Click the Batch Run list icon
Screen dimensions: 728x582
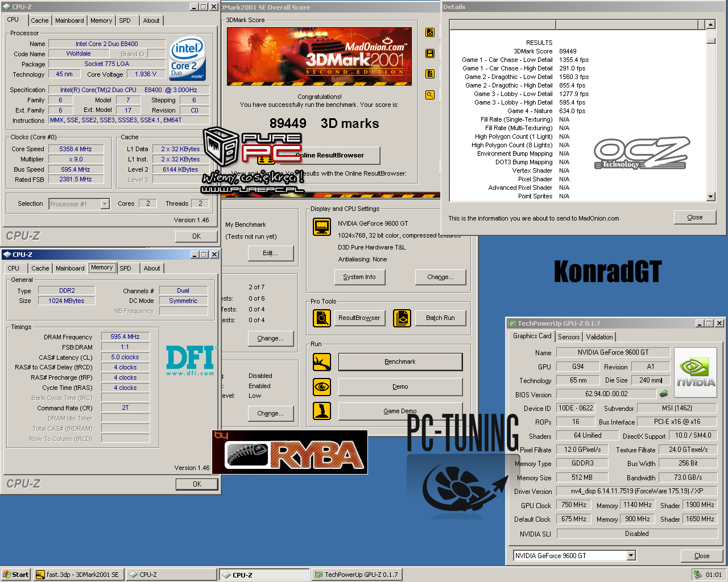coord(402,318)
